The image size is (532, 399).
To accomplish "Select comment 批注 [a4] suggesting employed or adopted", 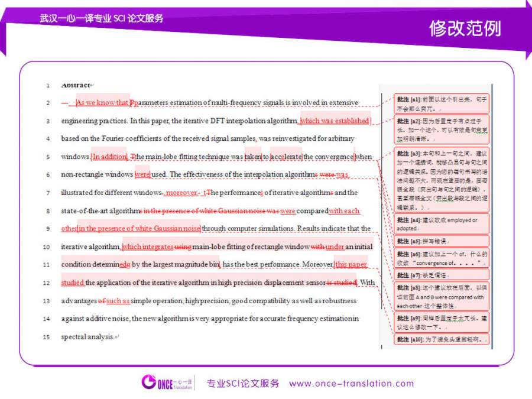I will (442, 224).
